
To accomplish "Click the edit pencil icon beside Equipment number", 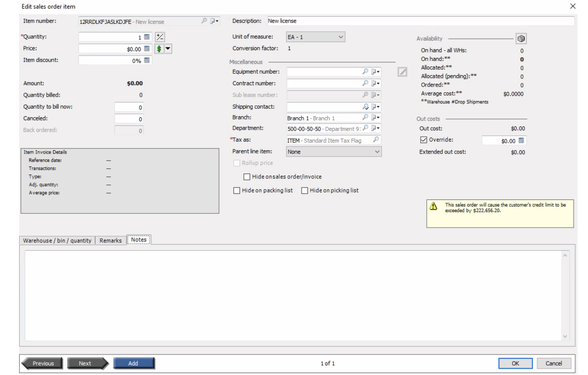I will pyautogui.click(x=403, y=72).
